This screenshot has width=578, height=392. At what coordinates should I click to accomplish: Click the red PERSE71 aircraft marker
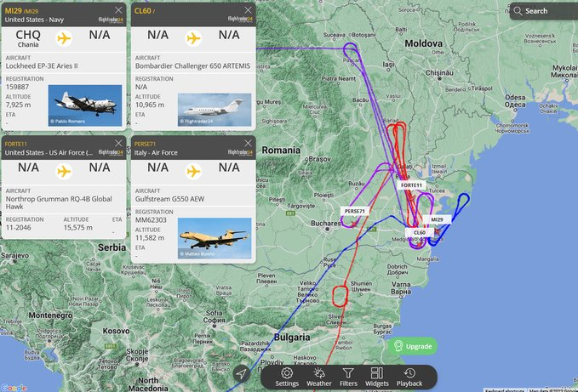tap(354, 223)
